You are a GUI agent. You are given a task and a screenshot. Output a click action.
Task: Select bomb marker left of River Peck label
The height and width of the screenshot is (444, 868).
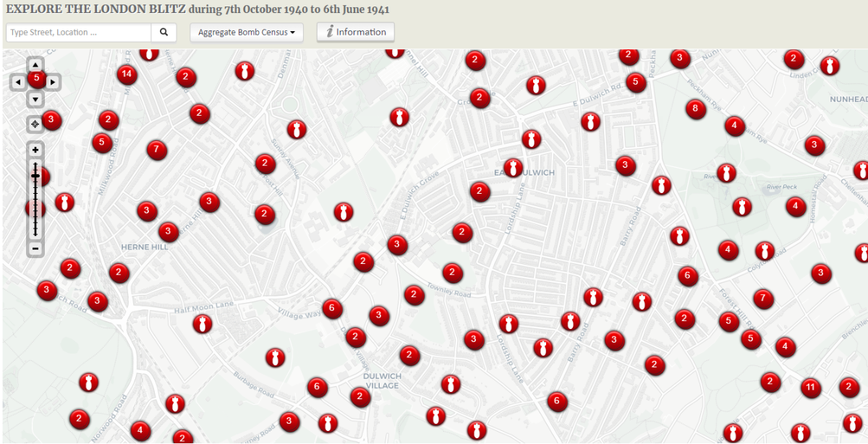pyautogui.click(x=727, y=173)
